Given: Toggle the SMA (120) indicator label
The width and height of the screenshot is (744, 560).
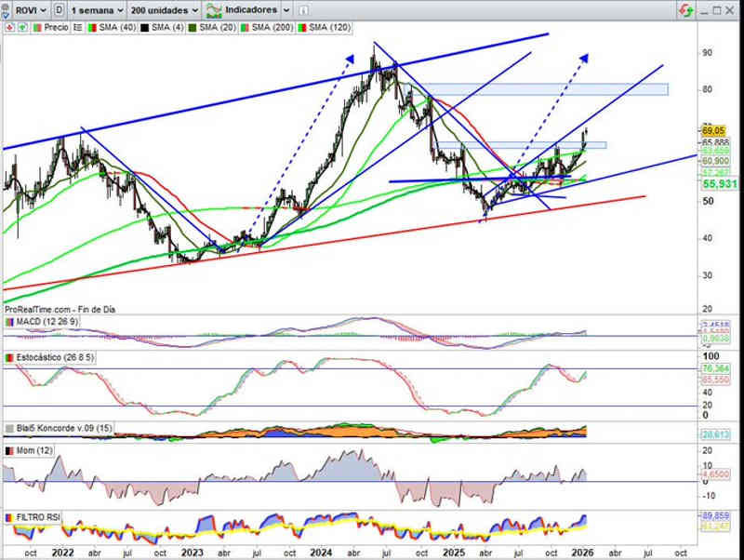Looking at the screenshot, I should point(332,28).
